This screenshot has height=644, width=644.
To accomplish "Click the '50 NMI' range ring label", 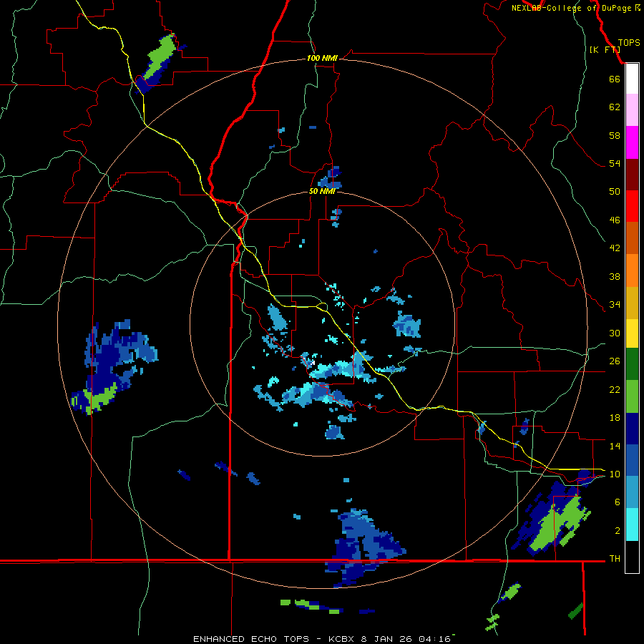I will click(322, 191).
